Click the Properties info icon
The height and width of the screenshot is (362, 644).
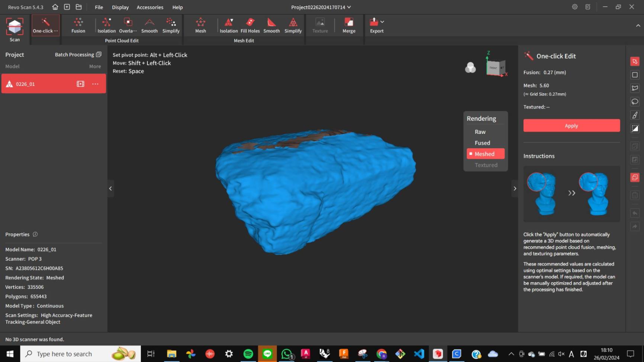tap(35, 234)
